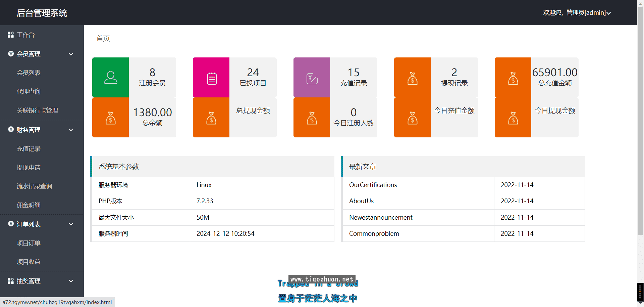Click the money bag icon for 今日提现金额
Image resolution: width=644 pixels, height=307 pixels.
513,118
